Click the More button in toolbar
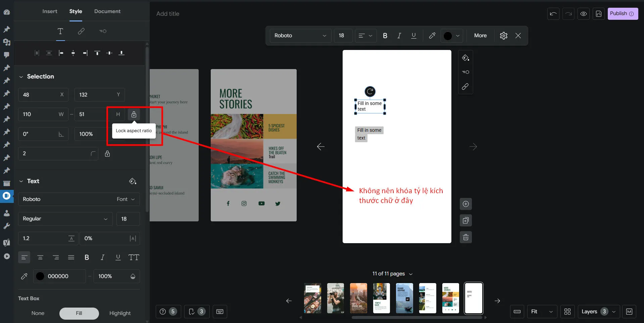Image resolution: width=644 pixels, height=323 pixels. coord(480,36)
